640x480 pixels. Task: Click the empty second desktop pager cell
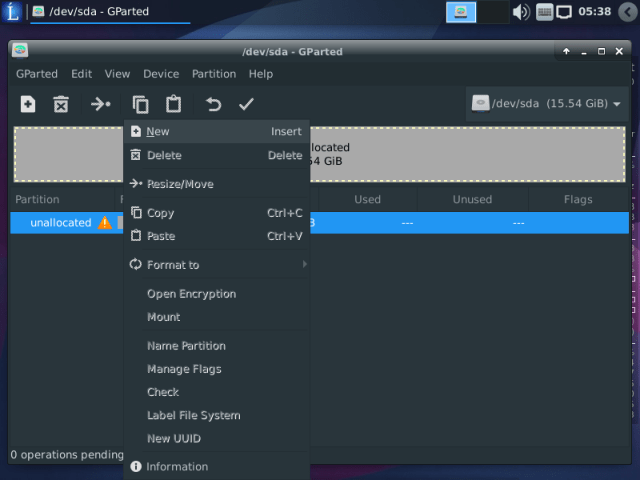coord(493,12)
